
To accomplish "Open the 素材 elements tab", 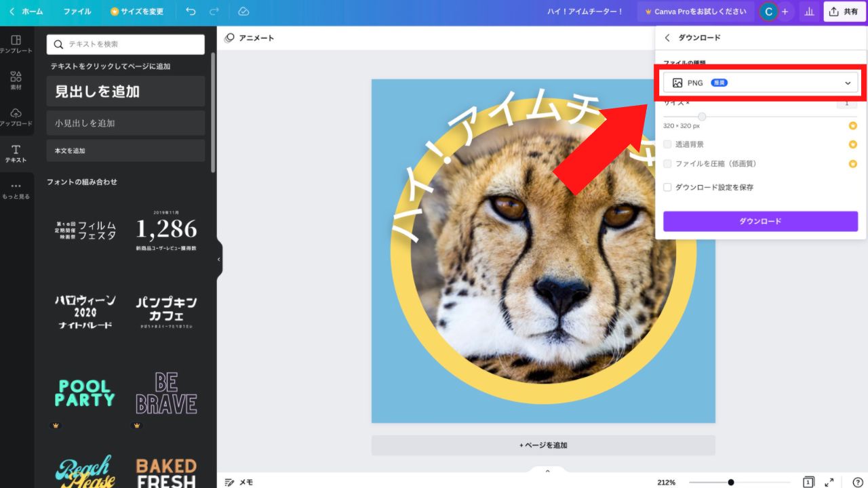I will click(x=16, y=81).
